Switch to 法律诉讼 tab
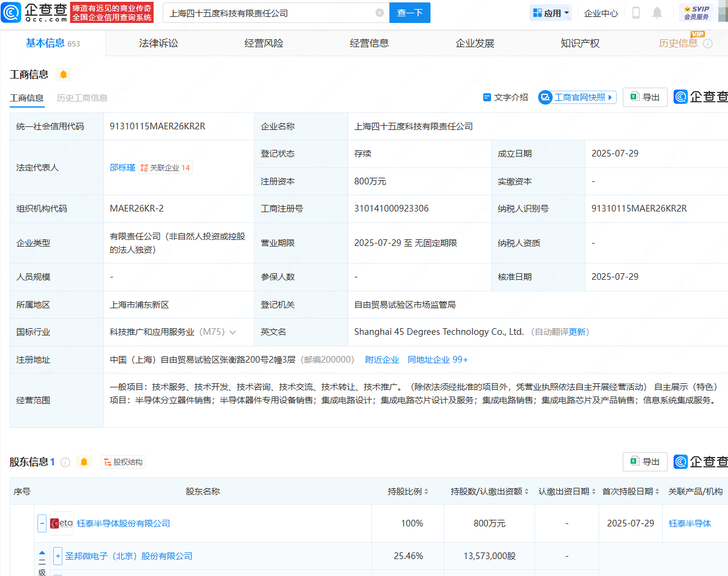This screenshot has width=728, height=576. click(x=158, y=43)
